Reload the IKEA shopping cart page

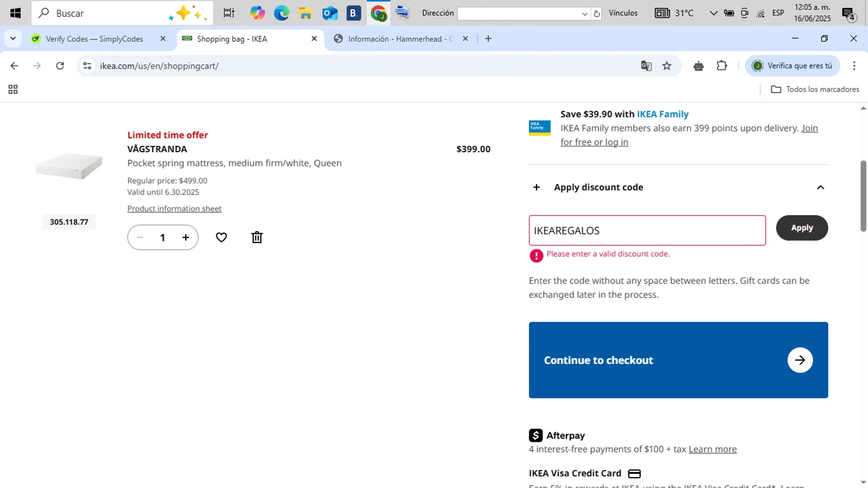(x=60, y=66)
